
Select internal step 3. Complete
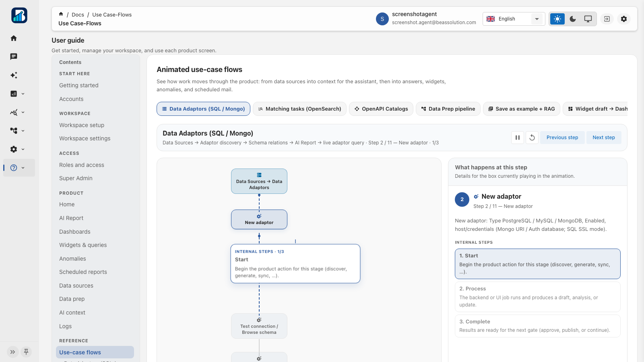[538, 326]
